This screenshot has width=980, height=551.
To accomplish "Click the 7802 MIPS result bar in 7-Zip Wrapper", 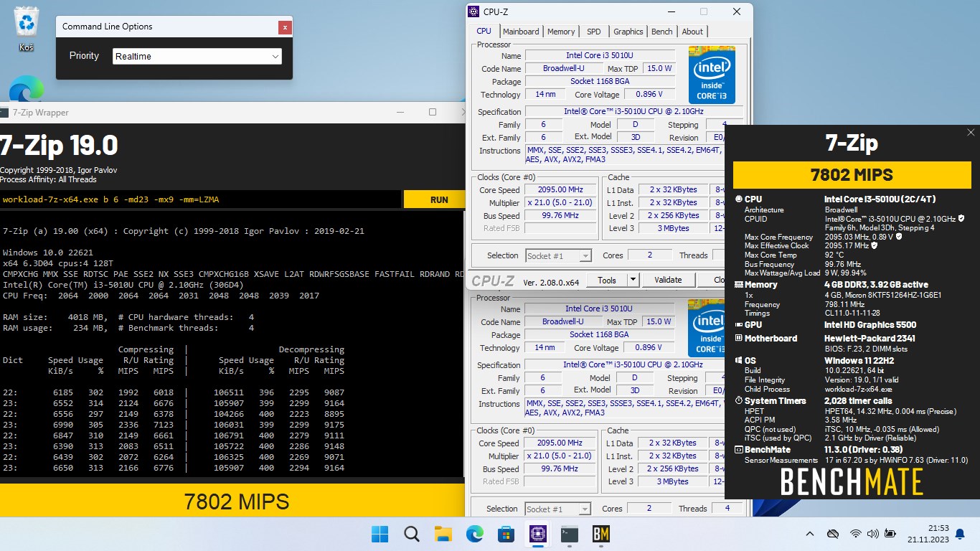I will pyautogui.click(x=232, y=501).
